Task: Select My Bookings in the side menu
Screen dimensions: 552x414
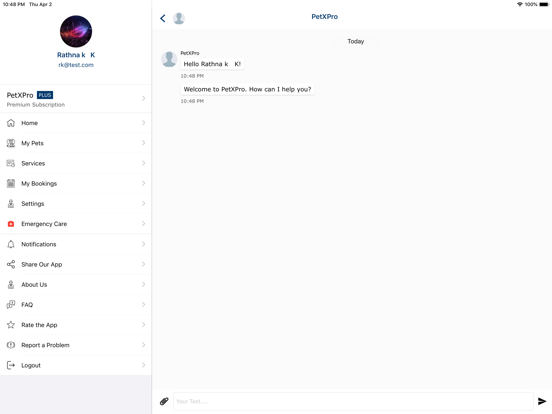Action: pyautogui.click(x=76, y=183)
